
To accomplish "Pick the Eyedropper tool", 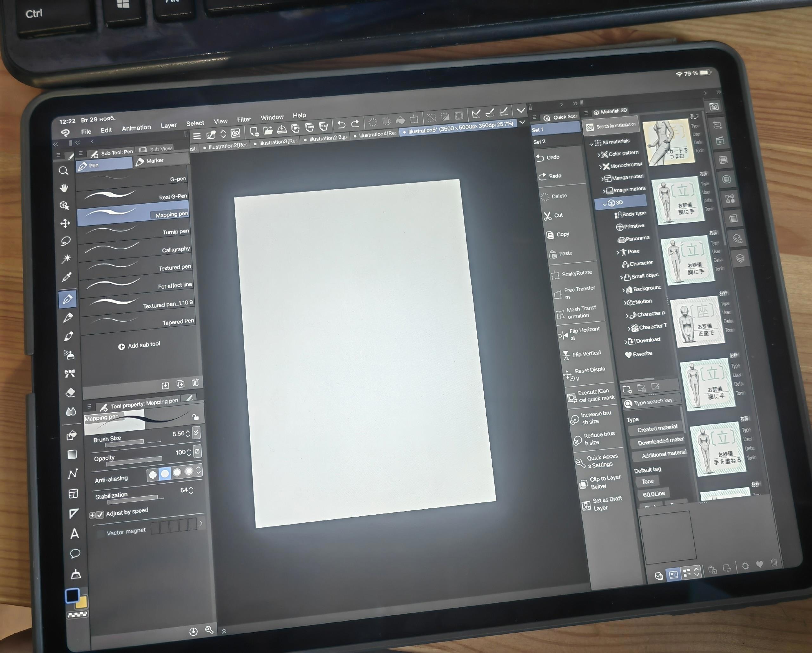I will tap(67, 278).
